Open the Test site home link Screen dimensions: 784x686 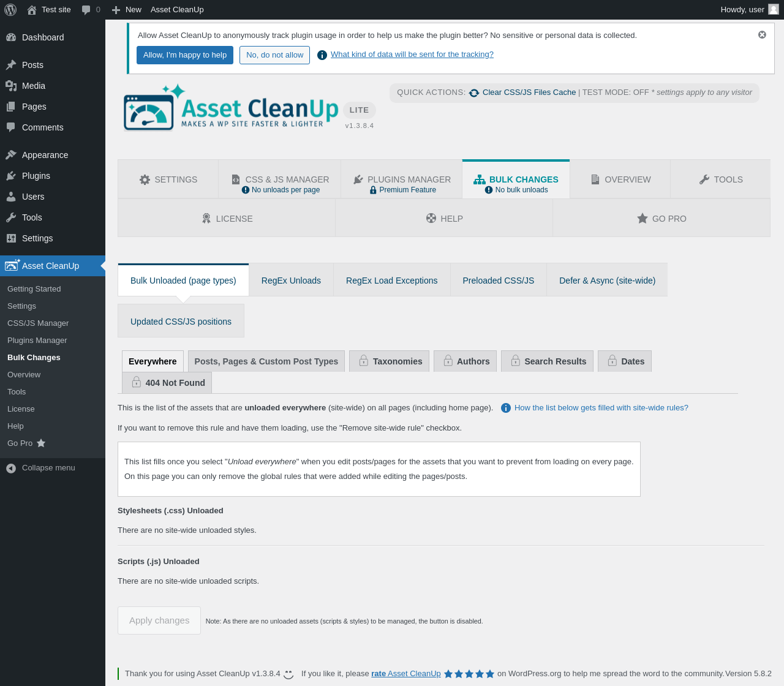(x=49, y=10)
